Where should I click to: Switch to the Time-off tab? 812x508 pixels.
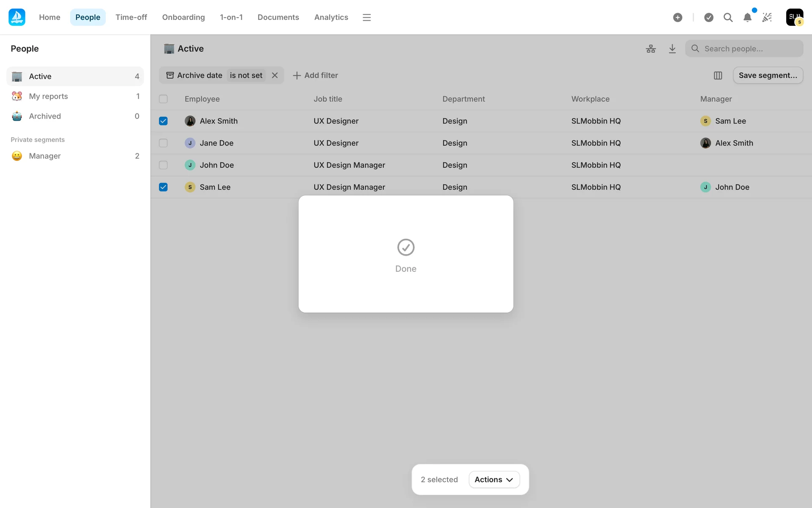(x=131, y=17)
